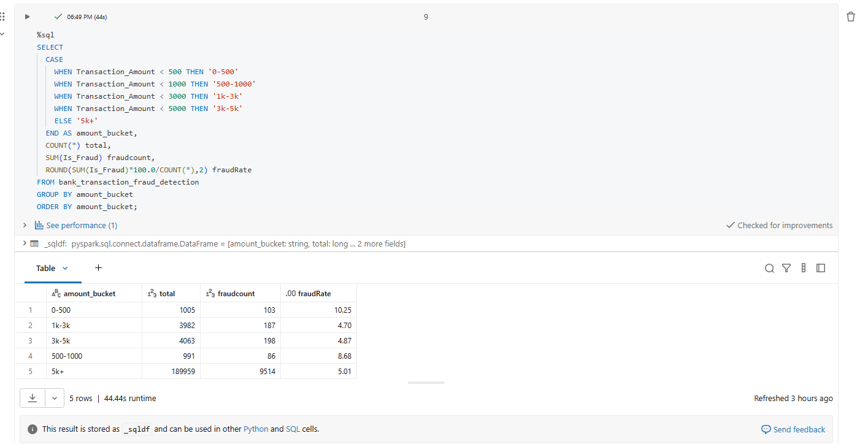
Task: Open the download options dropdown arrow
Action: click(x=55, y=398)
